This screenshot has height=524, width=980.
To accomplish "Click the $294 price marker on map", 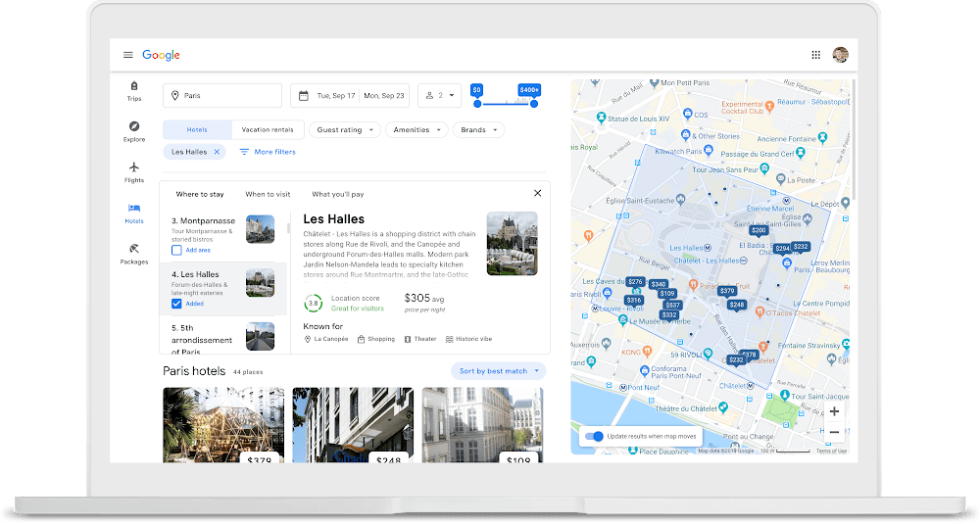I will coord(782,249).
